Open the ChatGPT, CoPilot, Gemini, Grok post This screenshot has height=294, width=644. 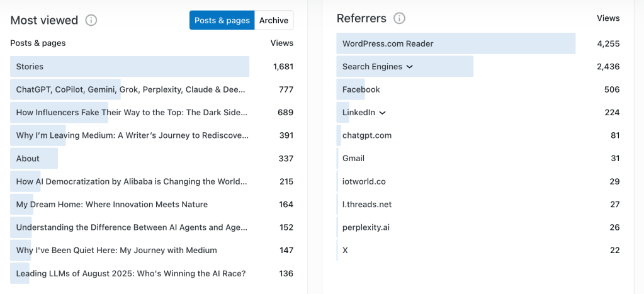coord(130,89)
